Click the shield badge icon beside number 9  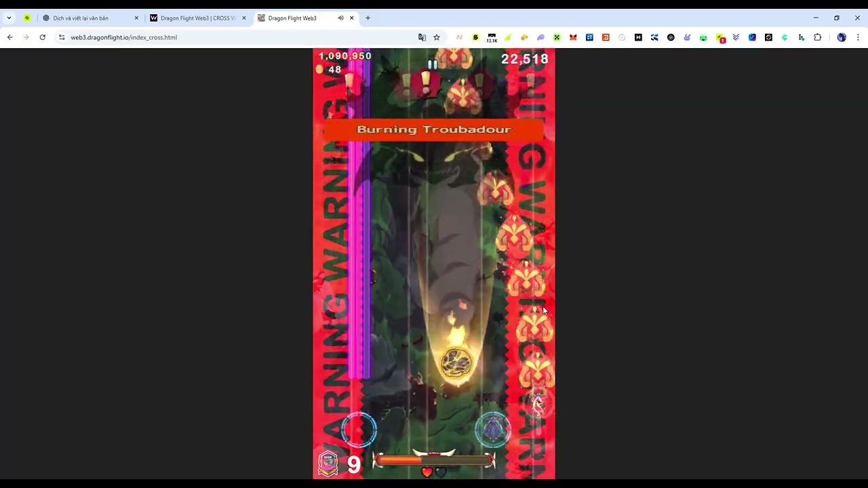point(328,464)
